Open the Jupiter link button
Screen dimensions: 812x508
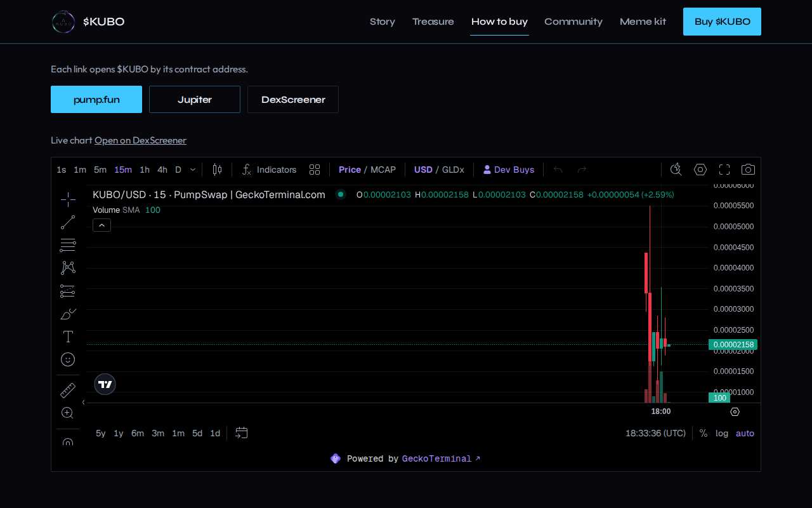(x=195, y=100)
